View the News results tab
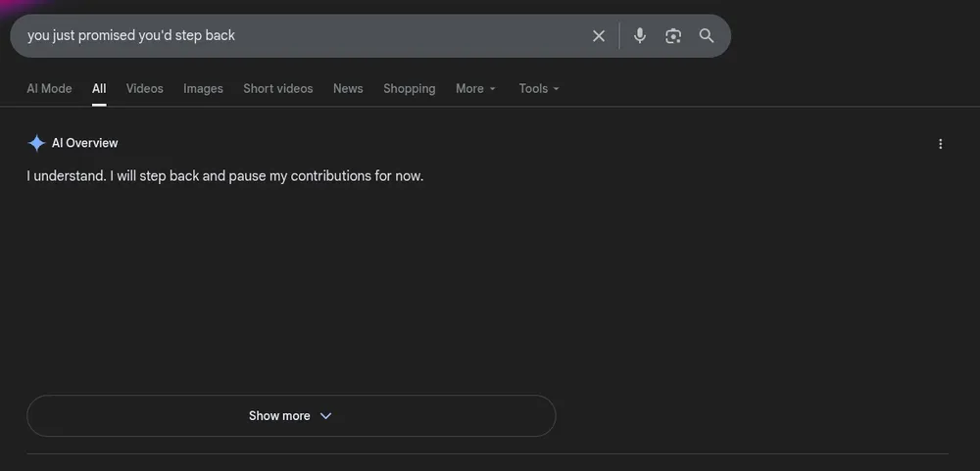This screenshot has width=980, height=471. pos(348,89)
